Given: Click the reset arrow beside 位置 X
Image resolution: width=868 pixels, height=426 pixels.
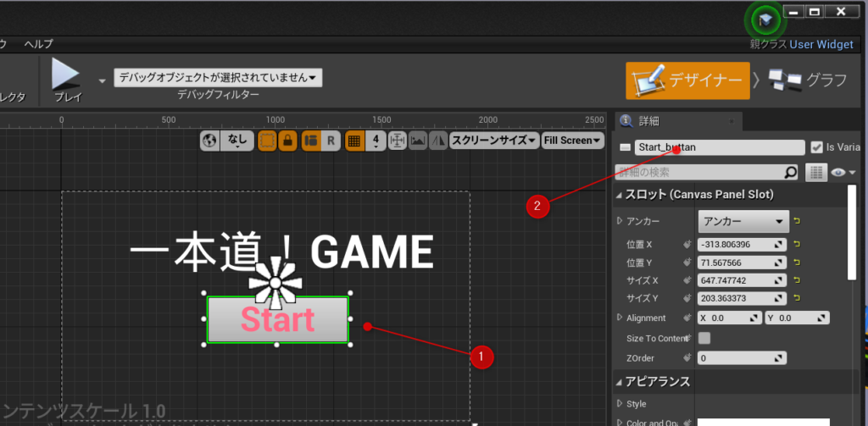Looking at the screenshot, I should pos(798,245).
